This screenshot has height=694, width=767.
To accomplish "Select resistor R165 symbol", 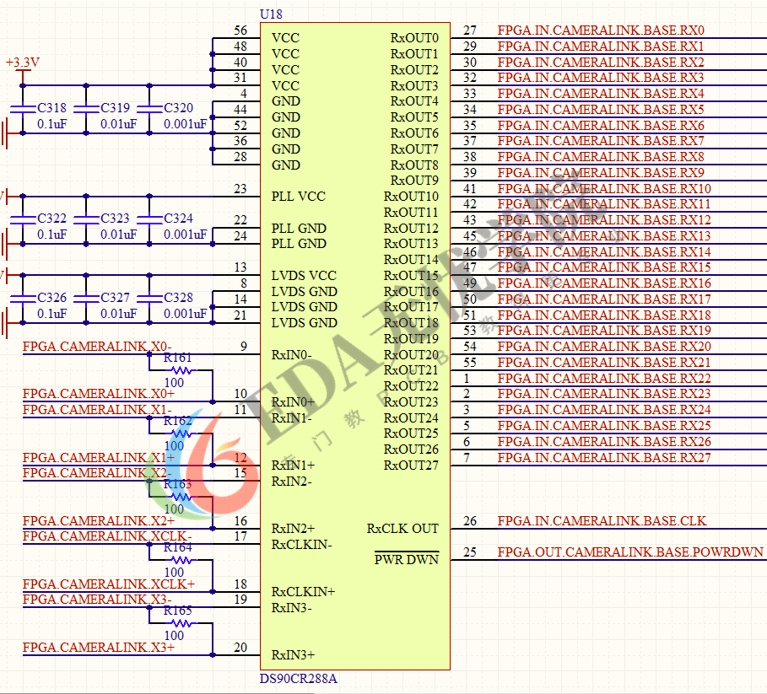I will [181, 623].
